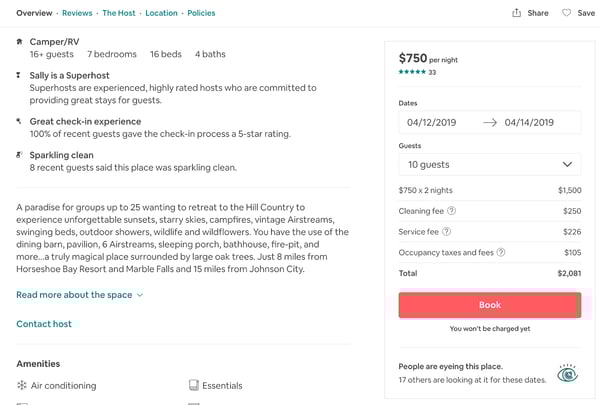This screenshot has height=405, width=600.
Task: Open the Policies section tab
Action: (x=201, y=13)
